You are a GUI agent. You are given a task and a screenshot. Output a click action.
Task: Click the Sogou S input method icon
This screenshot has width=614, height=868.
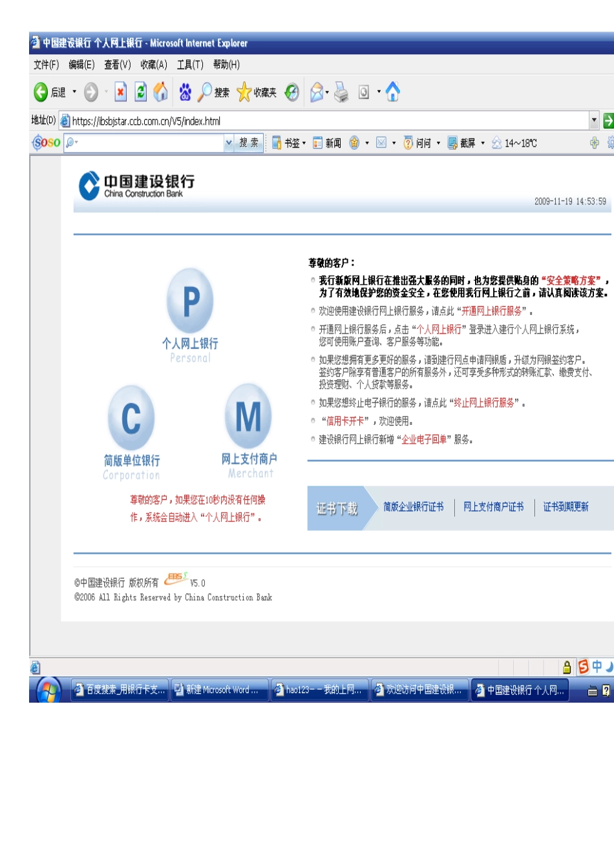coord(584,666)
